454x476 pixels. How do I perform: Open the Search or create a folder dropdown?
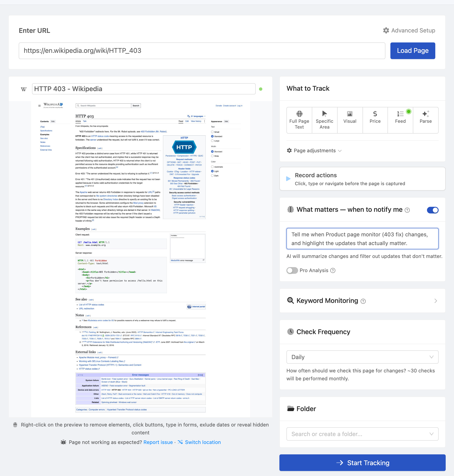coord(362,434)
